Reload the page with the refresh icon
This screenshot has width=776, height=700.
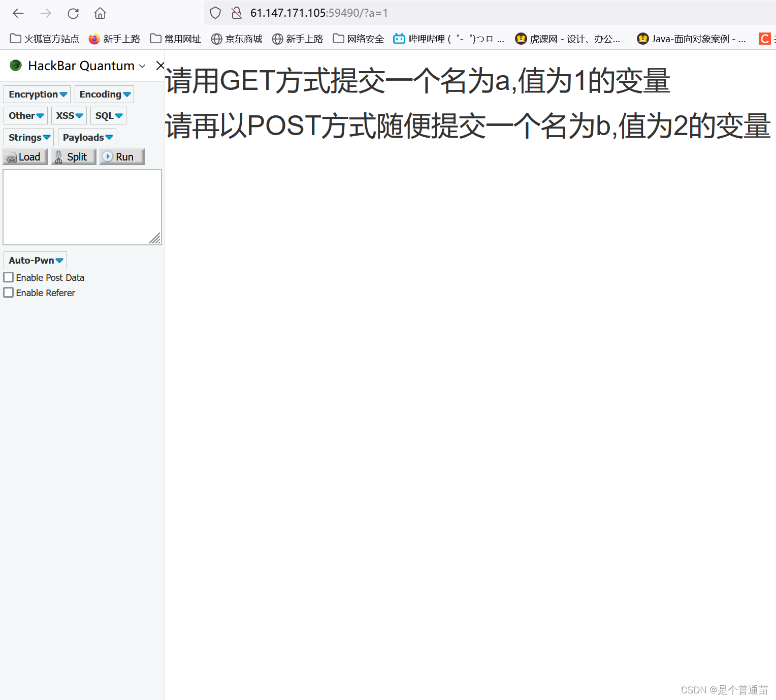[x=73, y=13]
